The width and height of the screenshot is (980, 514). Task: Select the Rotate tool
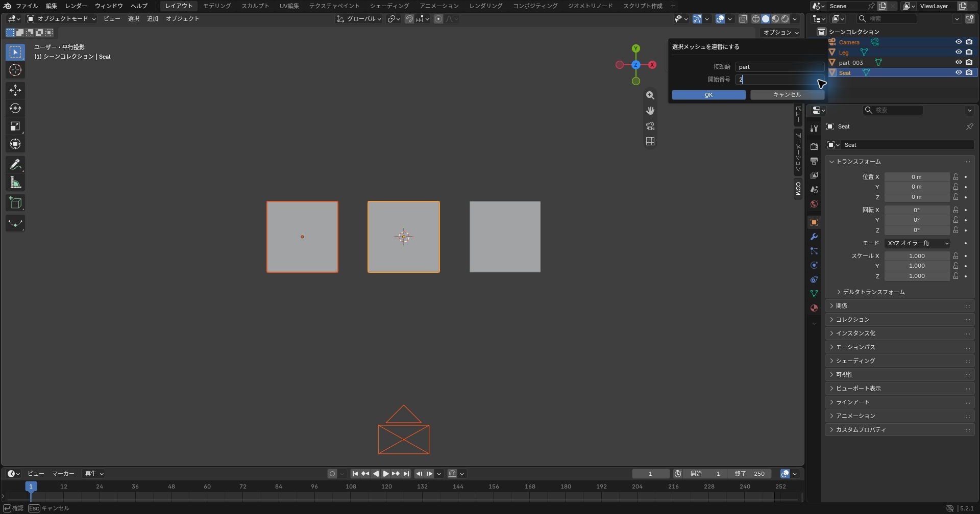click(x=15, y=108)
